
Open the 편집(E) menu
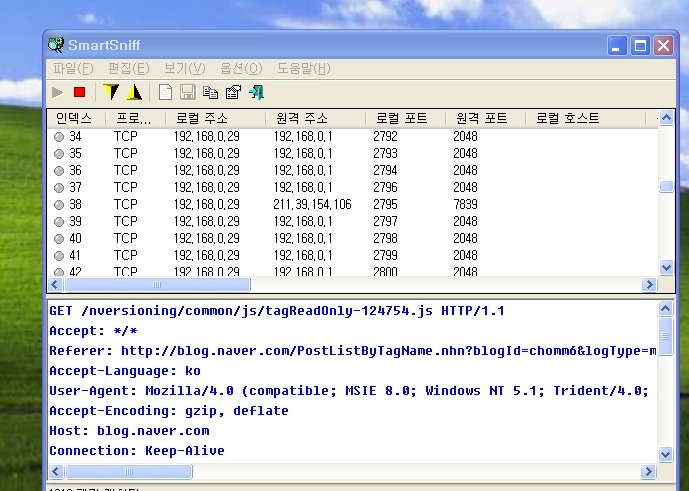(128, 69)
